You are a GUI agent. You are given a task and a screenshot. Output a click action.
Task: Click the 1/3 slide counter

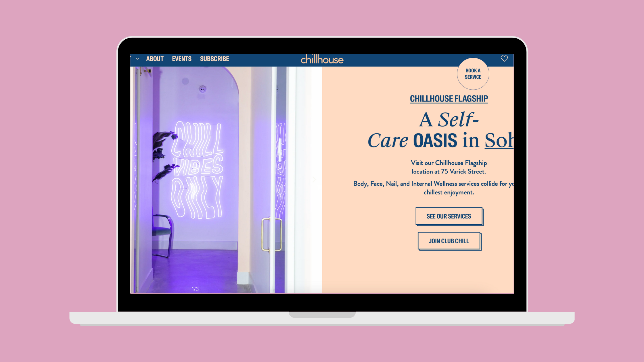(195, 289)
